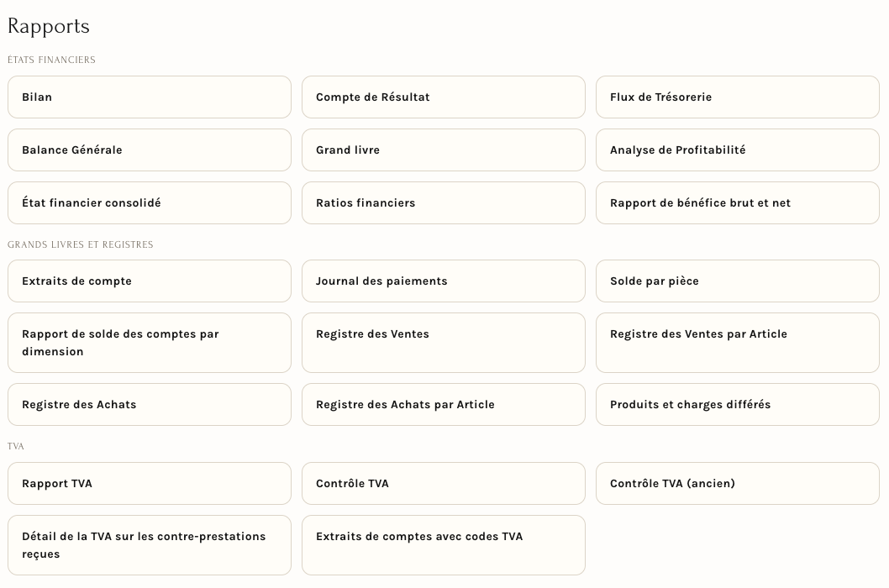Open Rapport de solde des comptes par dimension
Viewport: 889px width, 588px height.
[x=149, y=343]
